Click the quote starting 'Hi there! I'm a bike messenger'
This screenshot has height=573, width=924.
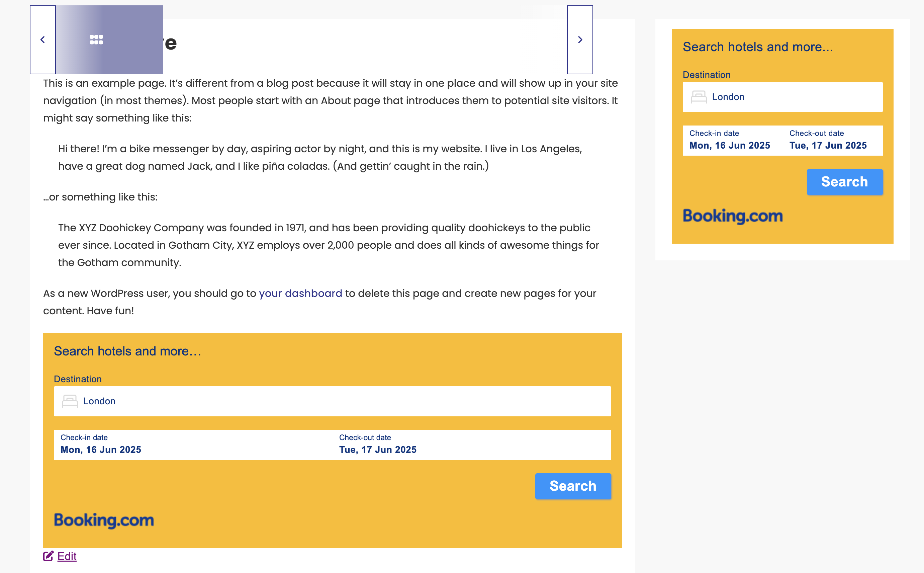pos(320,157)
